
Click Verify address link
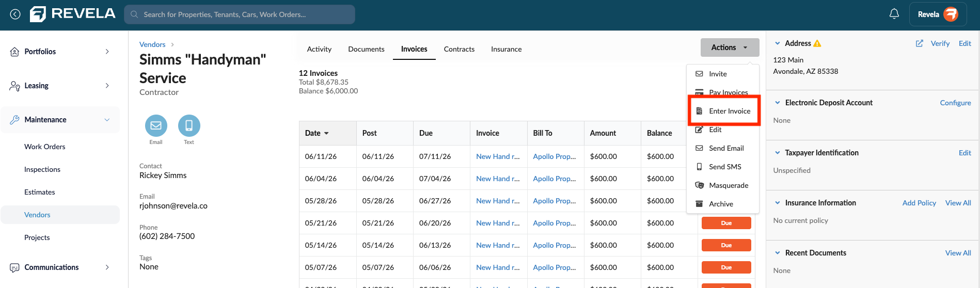click(x=940, y=43)
